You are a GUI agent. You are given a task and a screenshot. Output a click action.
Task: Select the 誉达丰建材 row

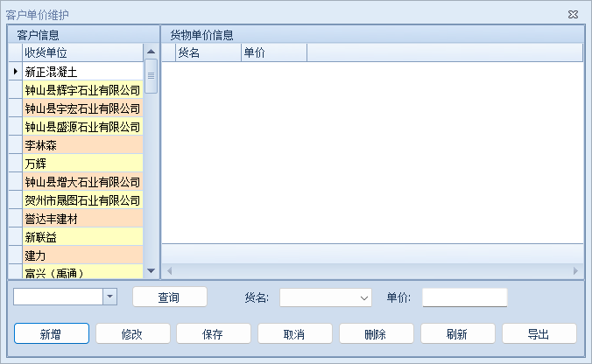[x=82, y=219]
